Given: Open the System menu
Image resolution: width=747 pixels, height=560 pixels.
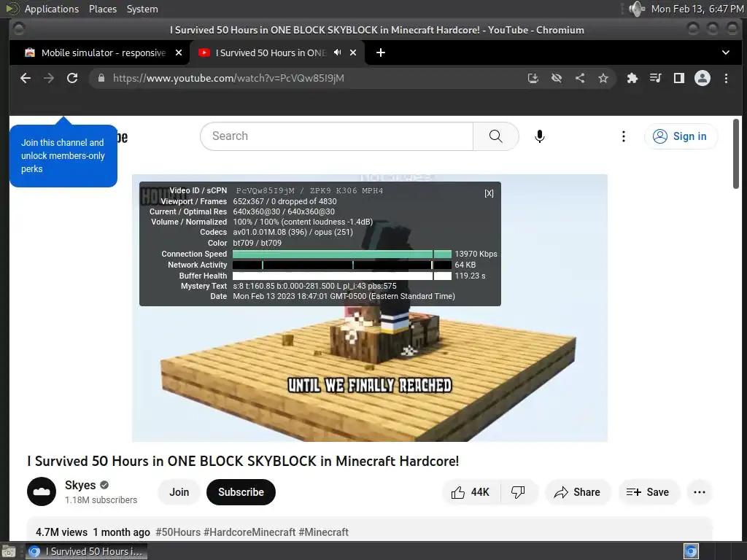Looking at the screenshot, I should click(142, 9).
